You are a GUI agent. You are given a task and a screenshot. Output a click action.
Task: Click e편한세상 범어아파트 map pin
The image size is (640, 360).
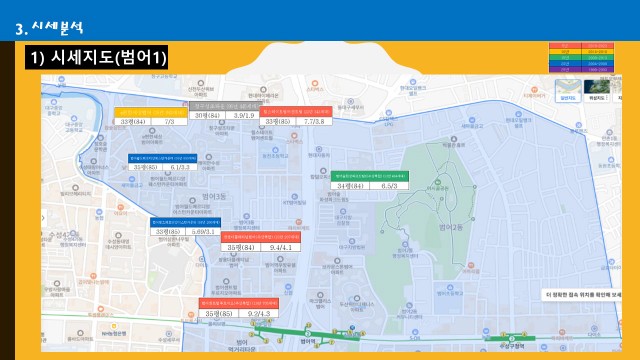click(x=152, y=131)
